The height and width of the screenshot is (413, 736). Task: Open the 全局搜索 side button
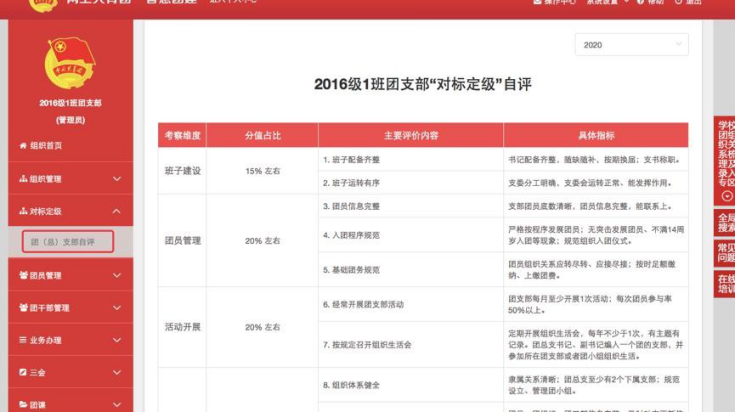tap(725, 222)
